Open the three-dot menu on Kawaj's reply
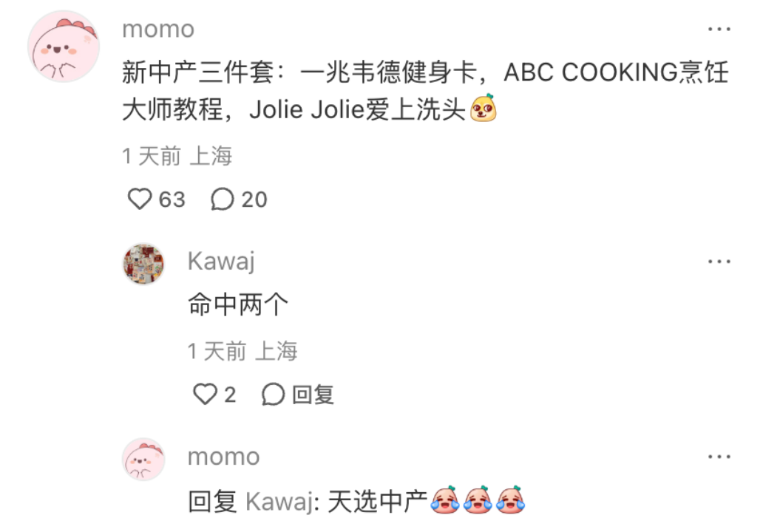The height and width of the screenshot is (532, 763). [x=719, y=262]
